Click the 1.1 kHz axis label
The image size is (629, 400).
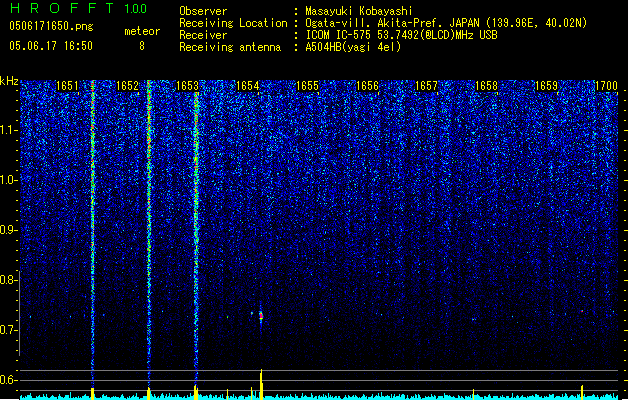[8, 130]
